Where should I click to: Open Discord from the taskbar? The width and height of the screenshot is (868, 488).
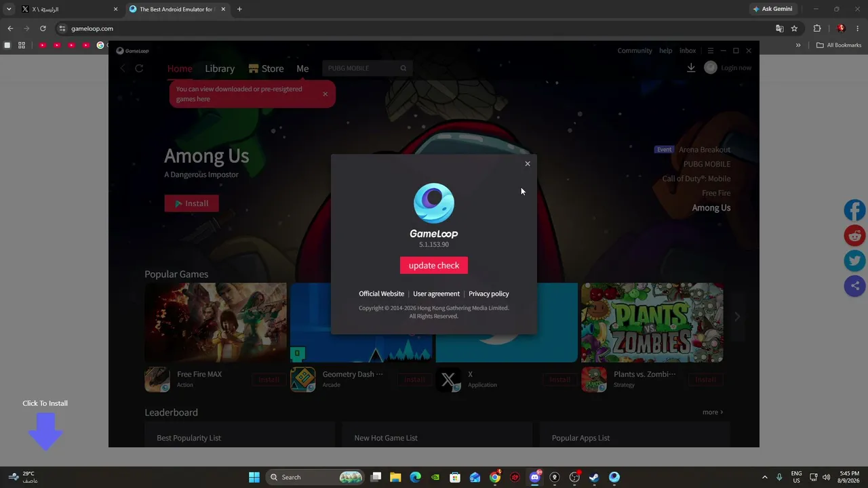(x=535, y=477)
